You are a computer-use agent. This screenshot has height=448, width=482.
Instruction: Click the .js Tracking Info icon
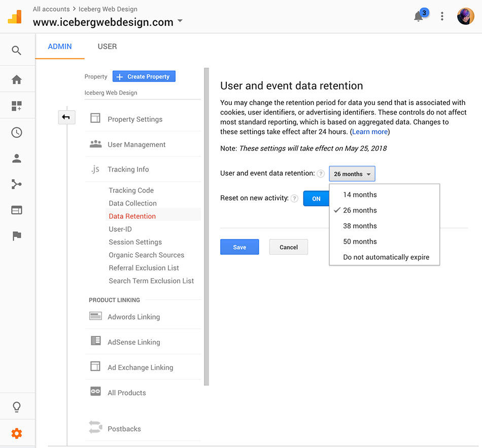click(x=95, y=169)
